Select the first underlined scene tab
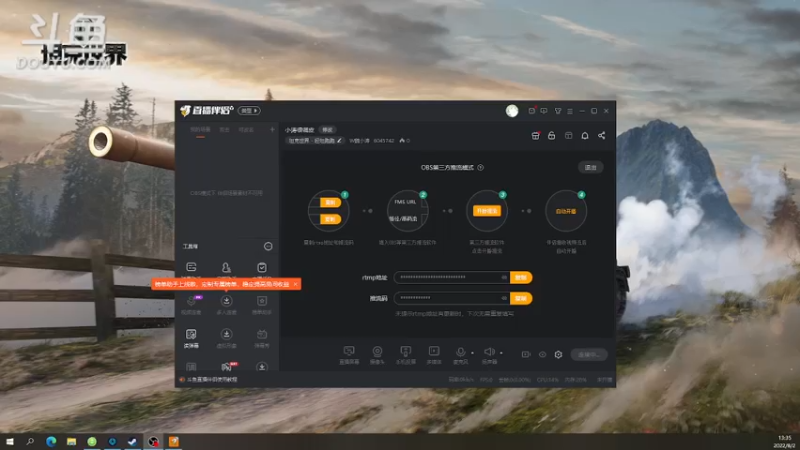Screen dimensions: 800x450 pyautogui.click(x=201, y=130)
